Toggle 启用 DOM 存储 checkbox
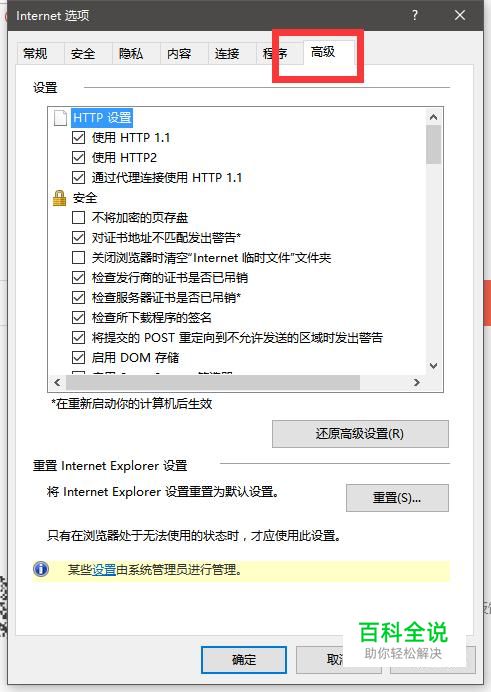 79,357
